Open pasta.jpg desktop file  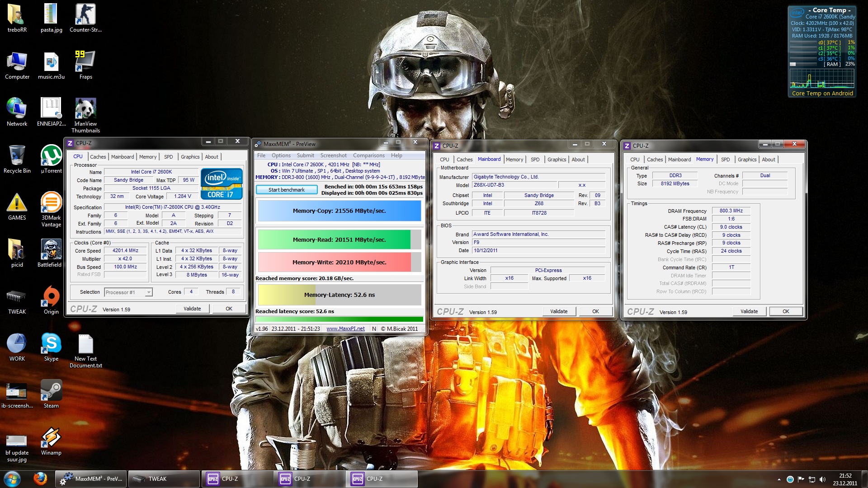[x=51, y=18]
